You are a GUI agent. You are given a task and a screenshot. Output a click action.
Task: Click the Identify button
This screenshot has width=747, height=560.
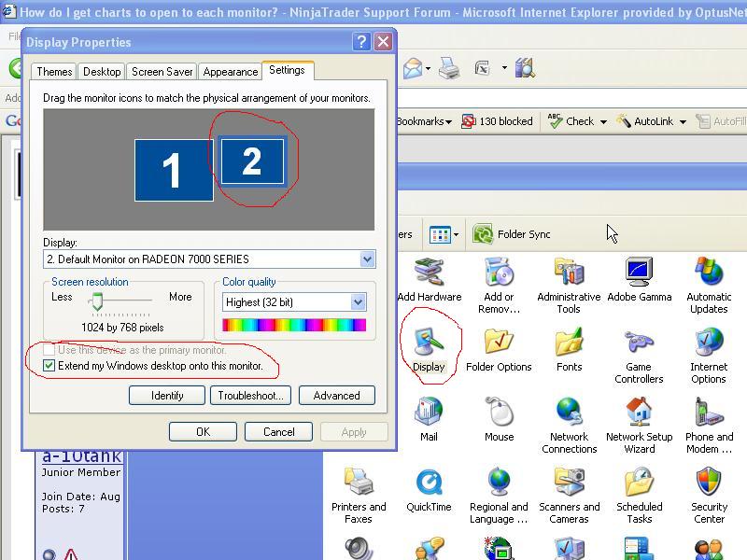(167, 395)
